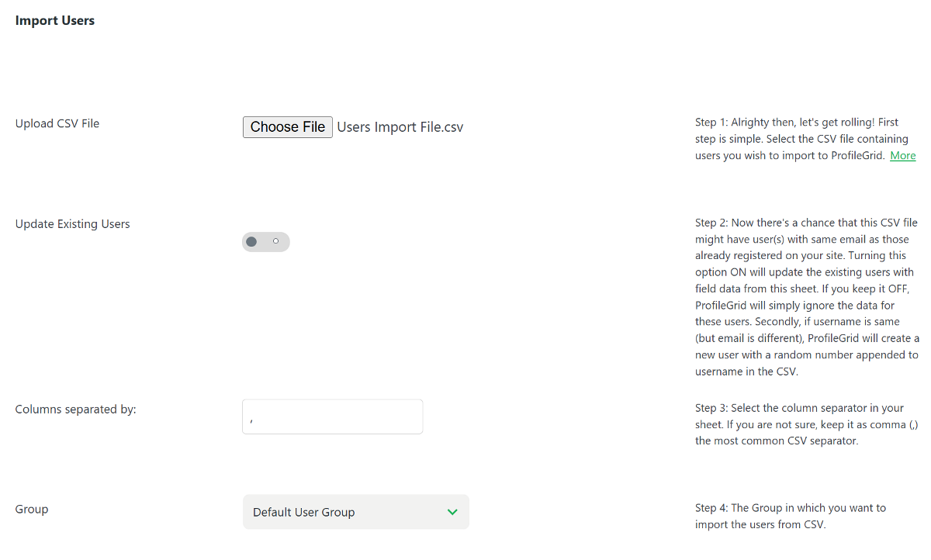The image size is (931, 560).
Task: Open the Default User Group dropdown
Action: (x=355, y=512)
